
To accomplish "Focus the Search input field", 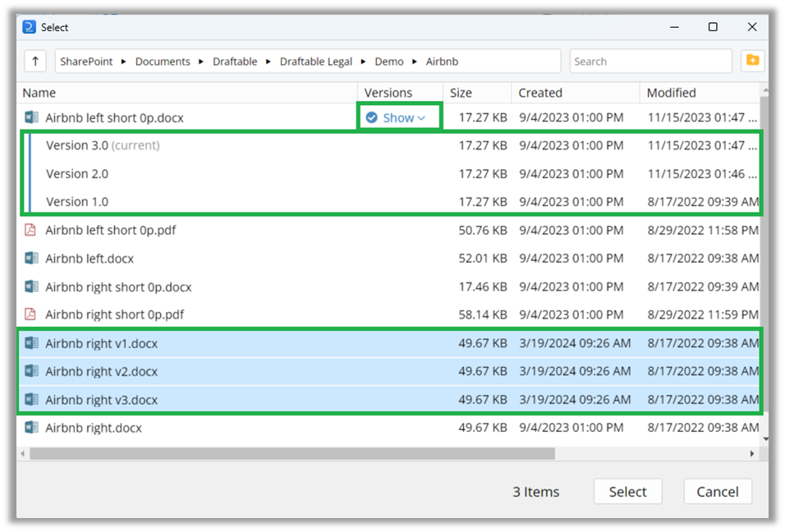I will [651, 62].
